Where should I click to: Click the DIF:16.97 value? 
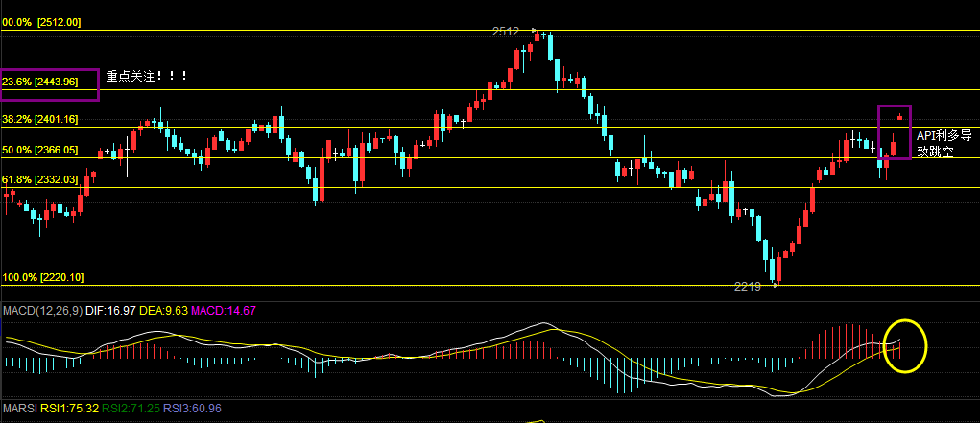(x=110, y=311)
